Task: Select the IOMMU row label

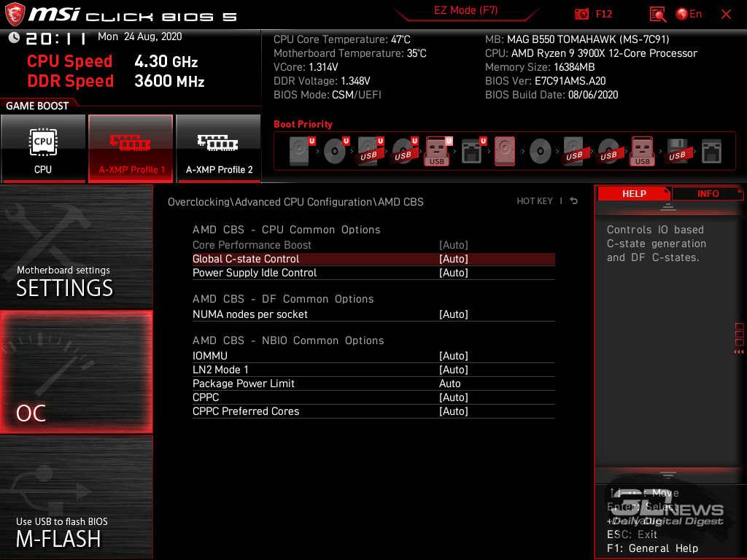Action: click(210, 356)
